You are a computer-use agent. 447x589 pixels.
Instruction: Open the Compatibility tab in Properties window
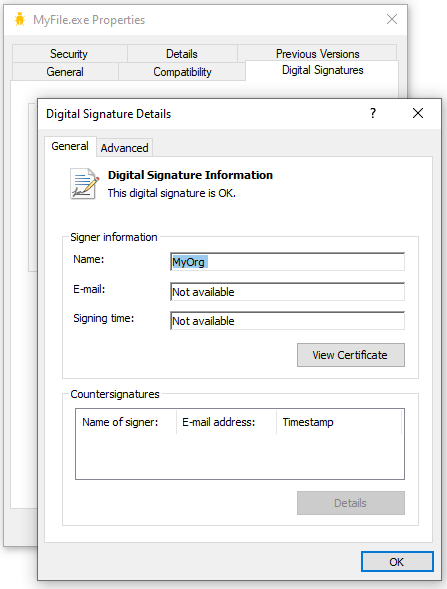182,71
